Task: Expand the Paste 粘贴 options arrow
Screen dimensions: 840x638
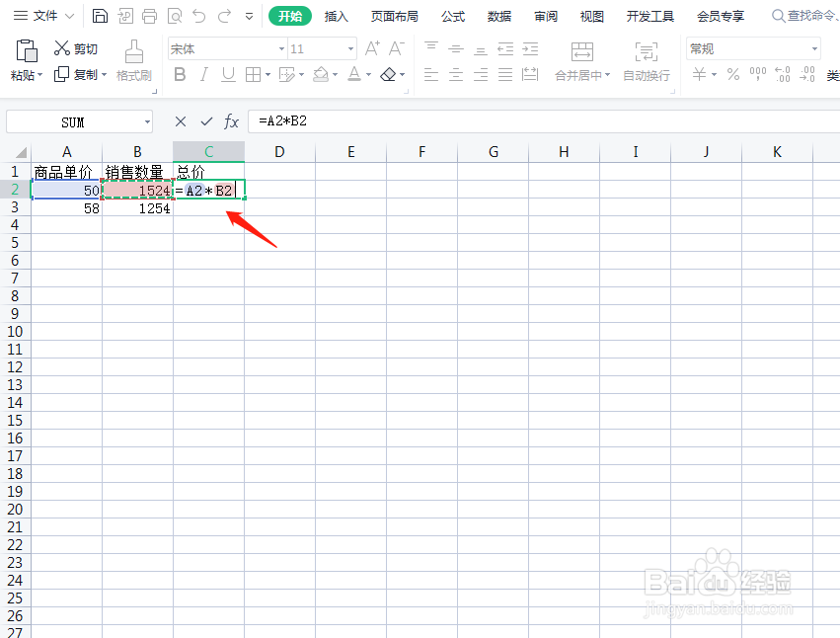Action: coord(39,76)
